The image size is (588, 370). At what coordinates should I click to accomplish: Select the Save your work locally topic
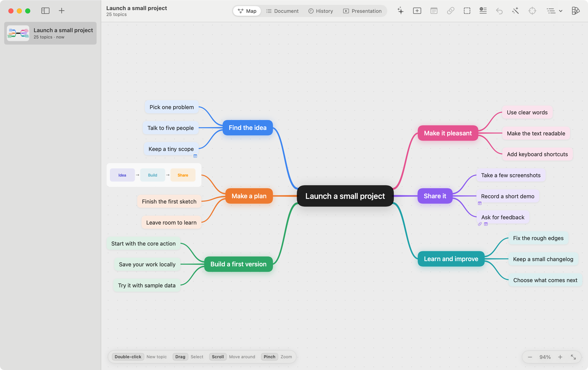[147, 264]
